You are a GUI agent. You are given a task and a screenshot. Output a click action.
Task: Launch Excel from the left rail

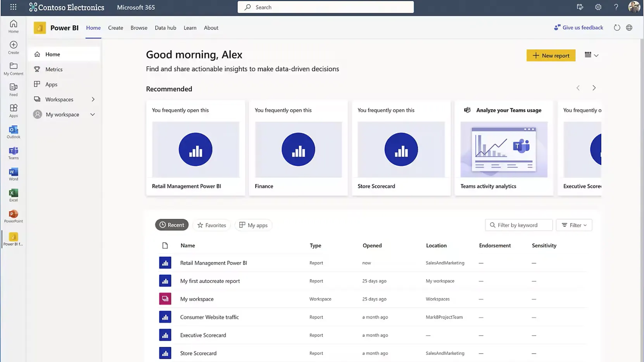(14, 195)
